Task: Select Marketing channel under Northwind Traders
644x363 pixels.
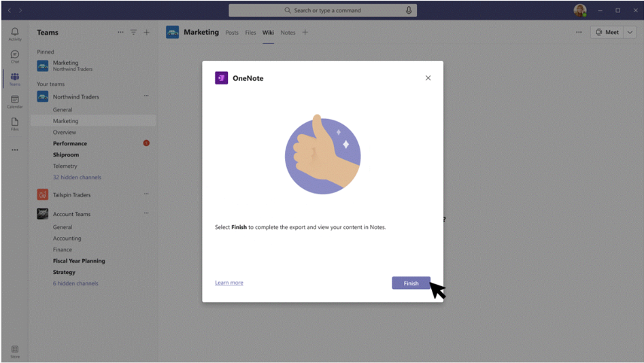Action: click(93, 121)
